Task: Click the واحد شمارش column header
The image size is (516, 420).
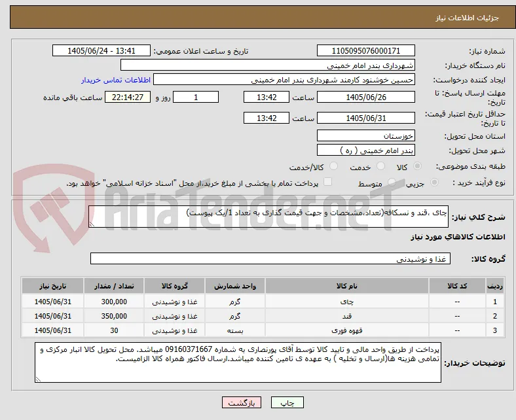Action: (235, 286)
